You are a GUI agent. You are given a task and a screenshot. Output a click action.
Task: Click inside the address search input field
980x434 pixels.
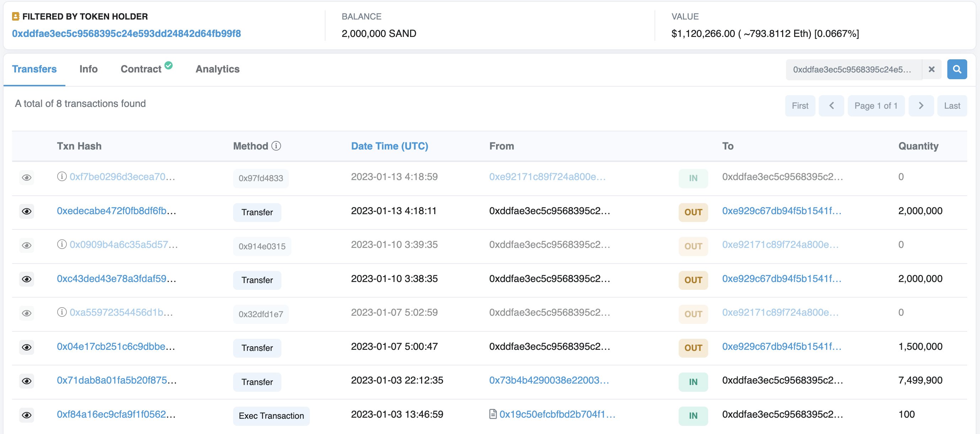pyautogui.click(x=852, y=69)
